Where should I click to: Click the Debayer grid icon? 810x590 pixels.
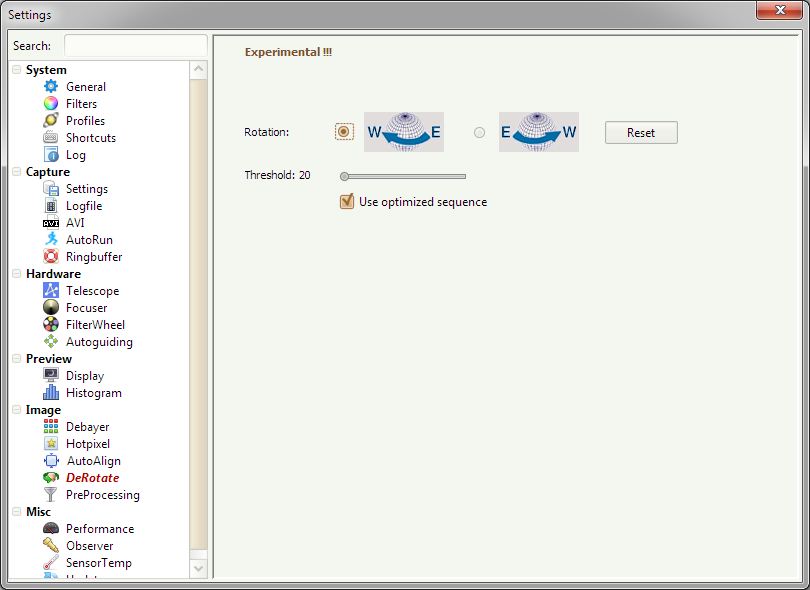coord(51,426)
